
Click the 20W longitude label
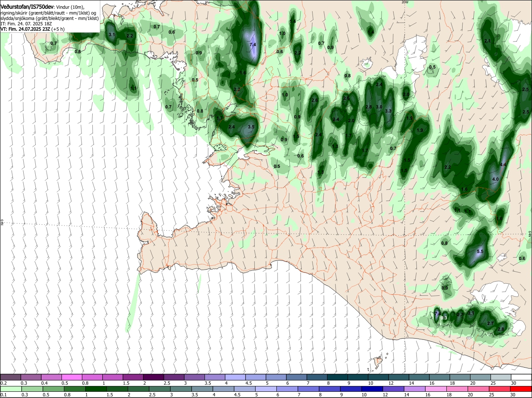405,2
